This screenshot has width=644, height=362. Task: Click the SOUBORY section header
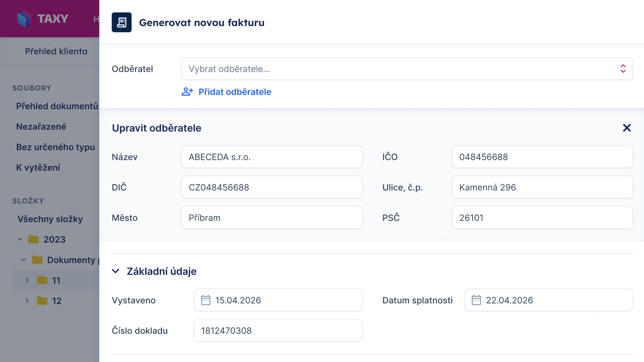32,88
